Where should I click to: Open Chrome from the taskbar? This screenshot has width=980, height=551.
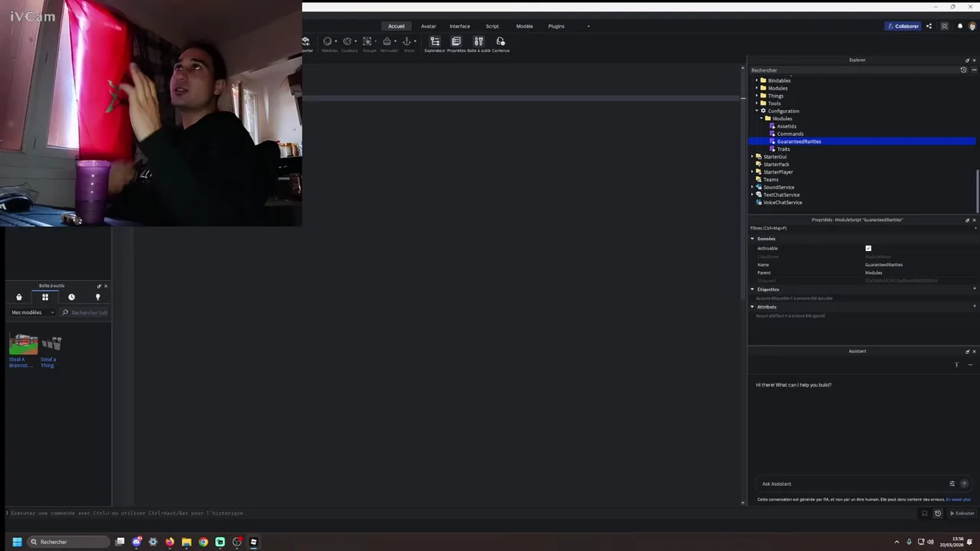coord(203,542)
